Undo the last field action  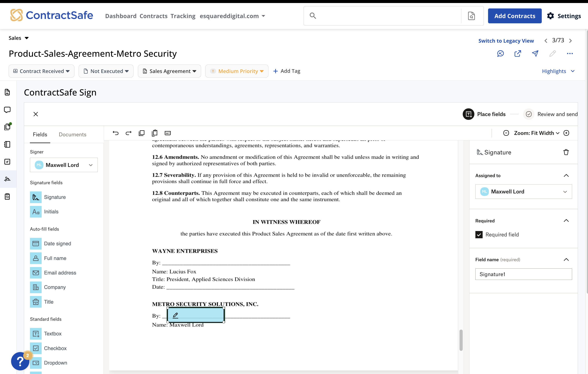115,133
